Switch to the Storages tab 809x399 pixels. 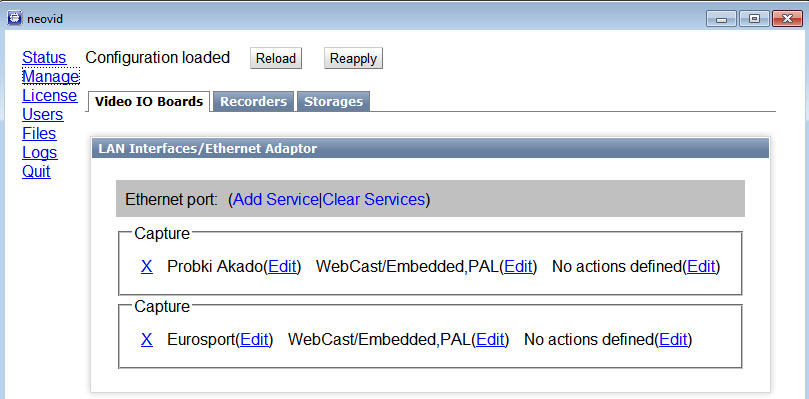pyautogui.click(x=333, y=102)
